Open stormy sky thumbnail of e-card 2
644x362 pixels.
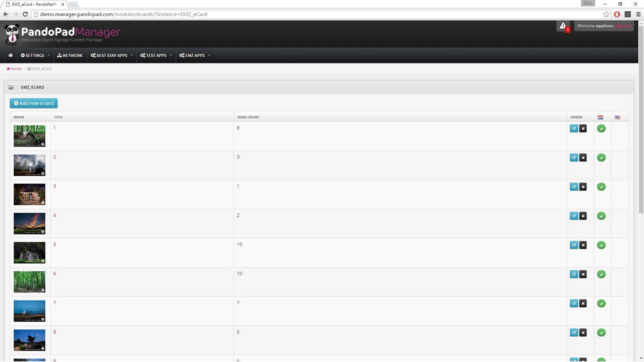(x=29, y=165)
